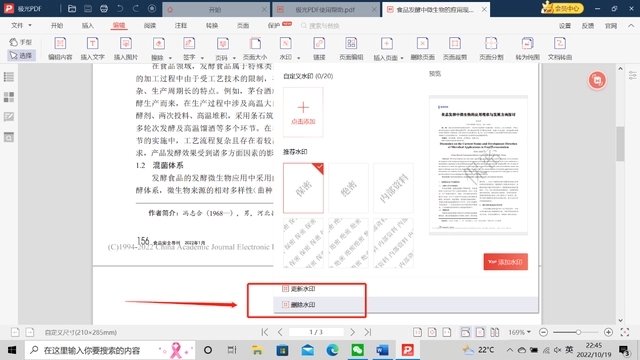Click the vertical scrollbar of the document
Viewport: 640px width, 360px height.
pyautogui.click(x=620, y=144)
